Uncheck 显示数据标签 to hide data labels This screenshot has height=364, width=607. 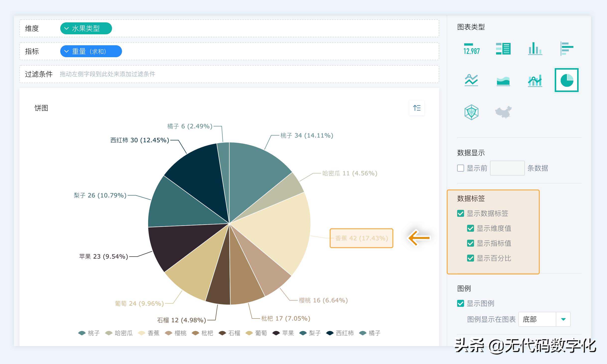tap(461, 213)
